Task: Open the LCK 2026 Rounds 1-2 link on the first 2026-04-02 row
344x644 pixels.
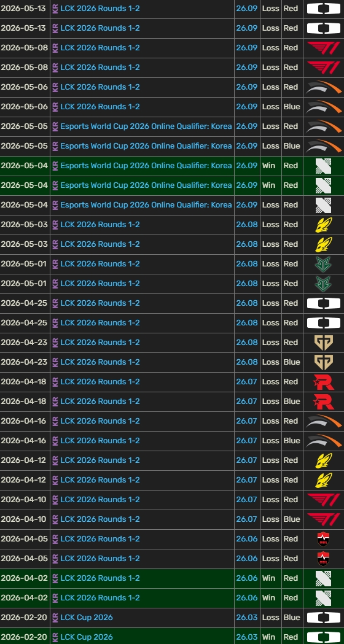Action: [x=100, y=578]
